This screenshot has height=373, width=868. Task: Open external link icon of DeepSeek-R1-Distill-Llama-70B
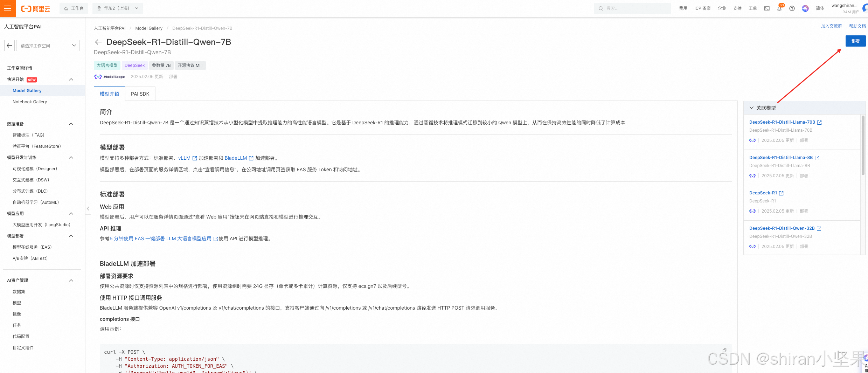pos(819,123)
